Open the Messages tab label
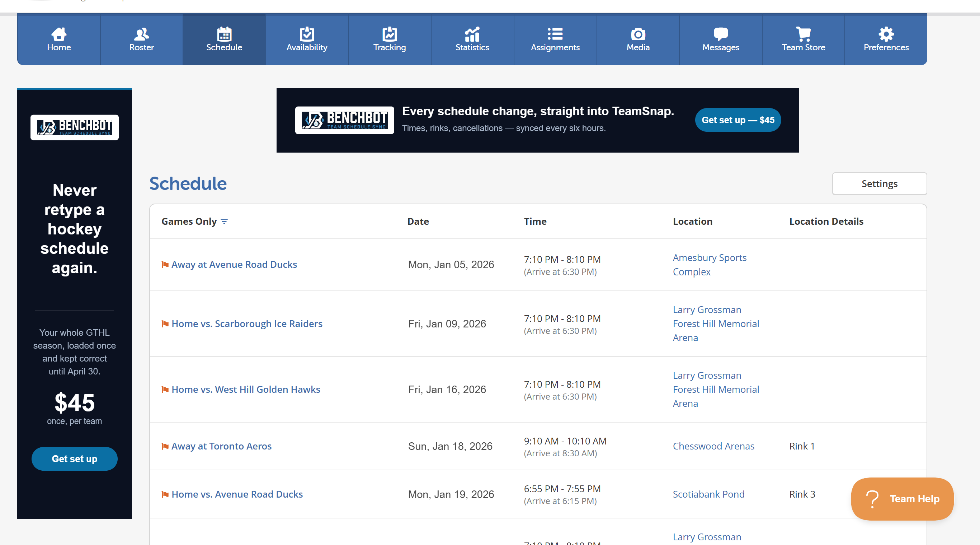 click(x=721, y=47)
